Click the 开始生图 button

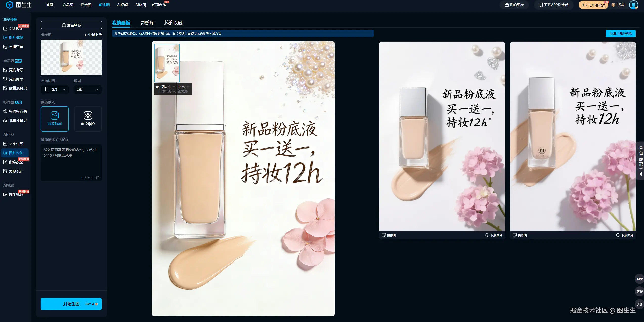point(71,304)
